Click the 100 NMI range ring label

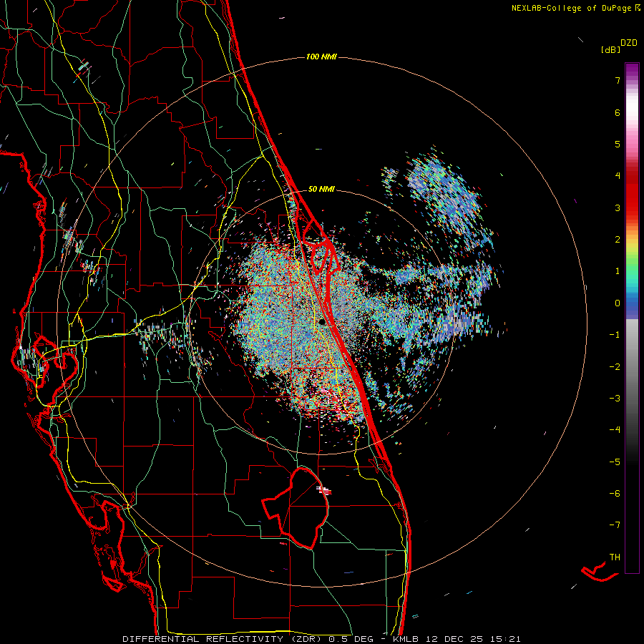tap(321, 57)
